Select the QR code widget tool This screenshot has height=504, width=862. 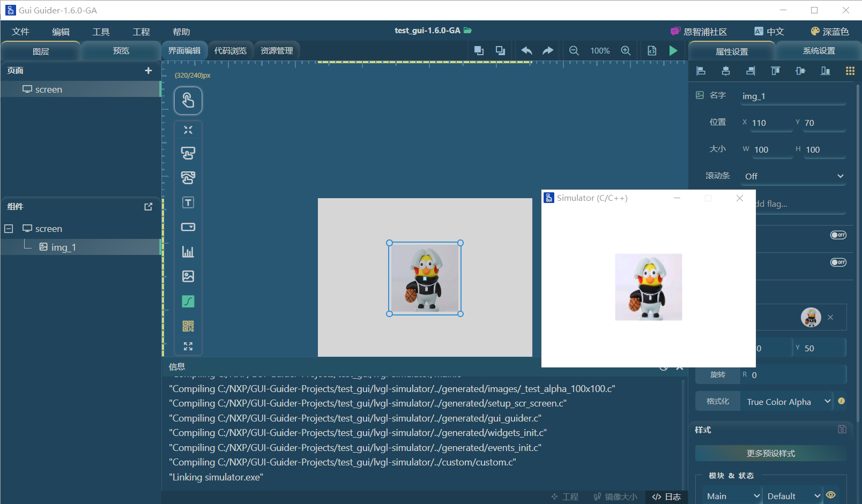(188, 326)
